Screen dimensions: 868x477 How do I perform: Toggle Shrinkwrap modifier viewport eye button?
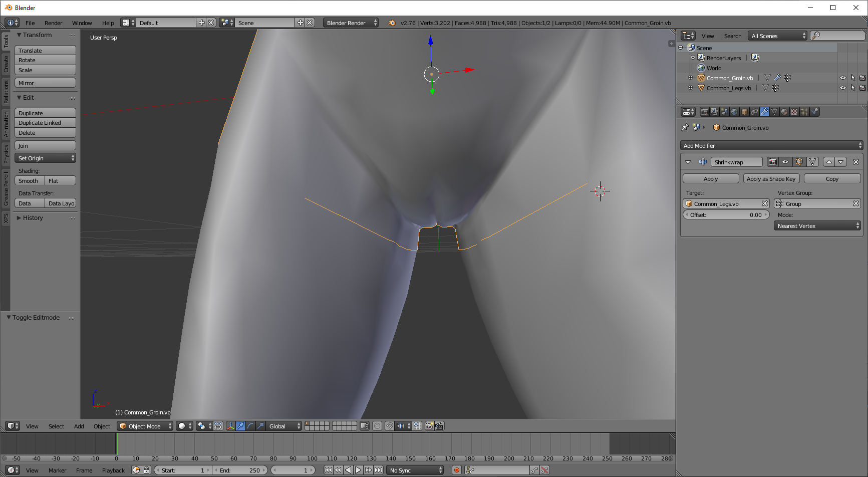(x=785, y=162)
